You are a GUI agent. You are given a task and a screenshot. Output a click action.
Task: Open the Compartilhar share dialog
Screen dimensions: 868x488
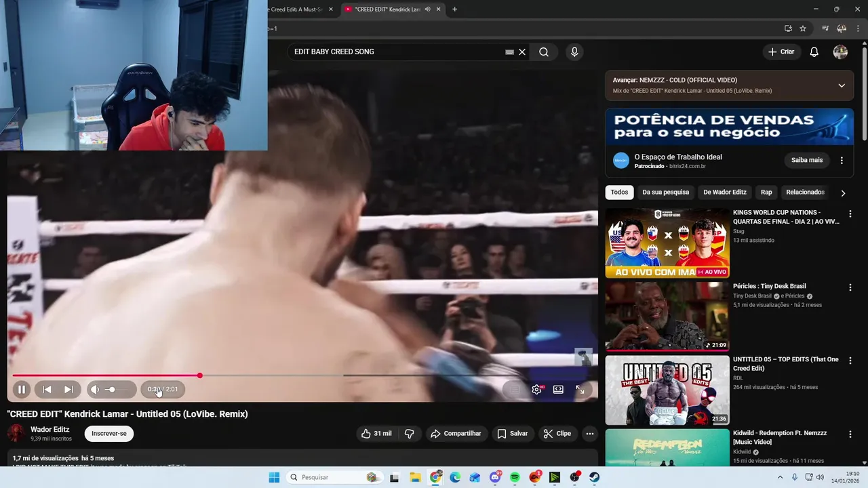tap(456, 434)
